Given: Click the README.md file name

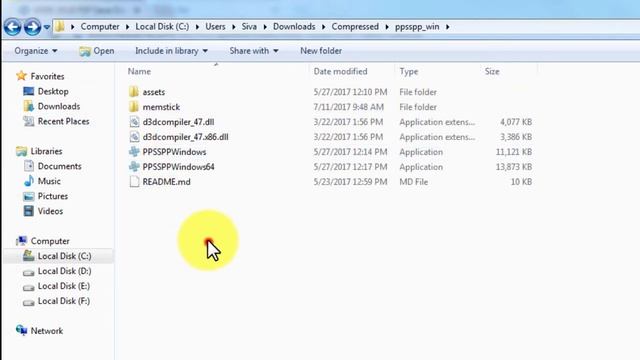Looking at the screenshot, I should pos(167,182).
